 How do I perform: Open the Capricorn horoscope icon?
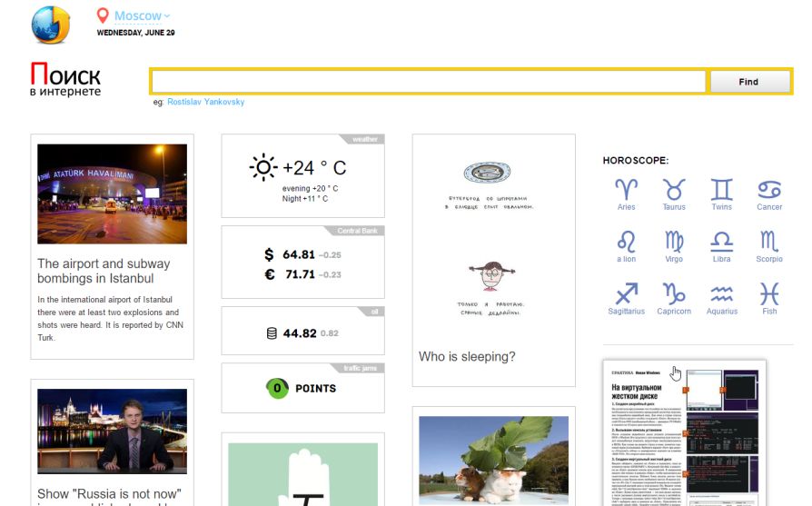point(674,293)
